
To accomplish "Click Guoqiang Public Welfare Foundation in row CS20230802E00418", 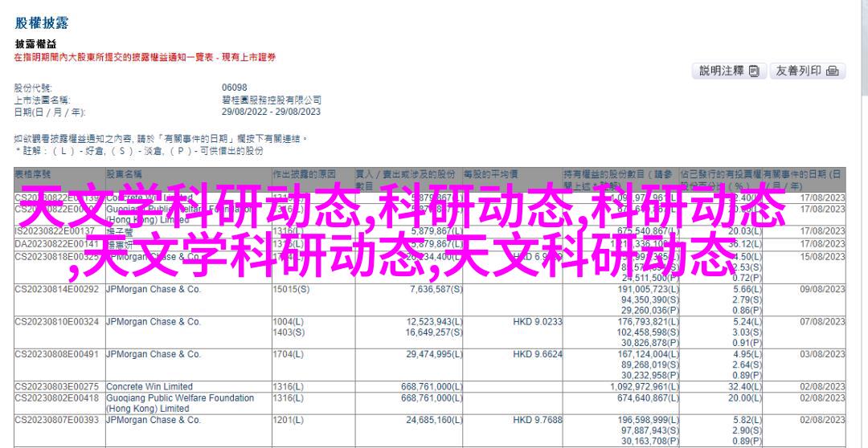I will (x=180, y=398).
